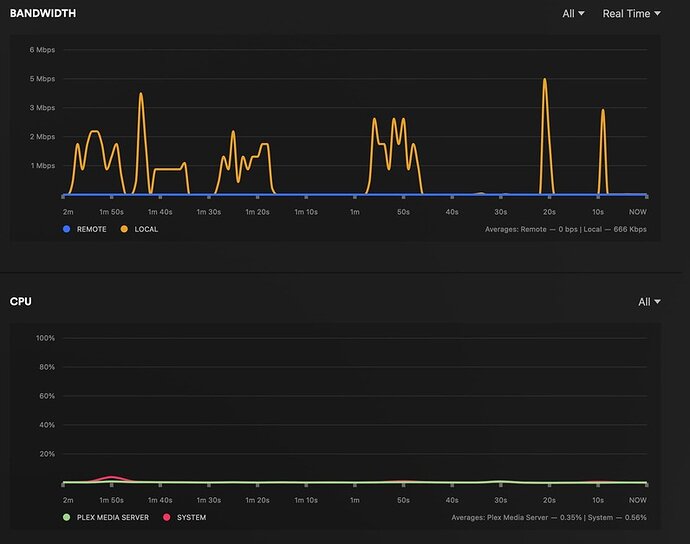Click the bandwidth chart 50s time label
The height and width of the screenshot is (544, 690).
pyautogui.click(x=404, y=212)
